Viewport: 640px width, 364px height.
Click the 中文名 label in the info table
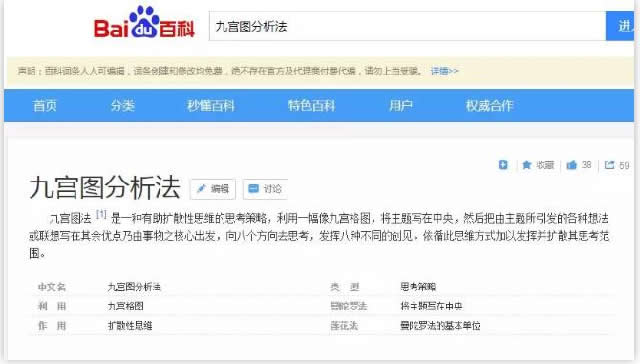(x=51, y=287)
